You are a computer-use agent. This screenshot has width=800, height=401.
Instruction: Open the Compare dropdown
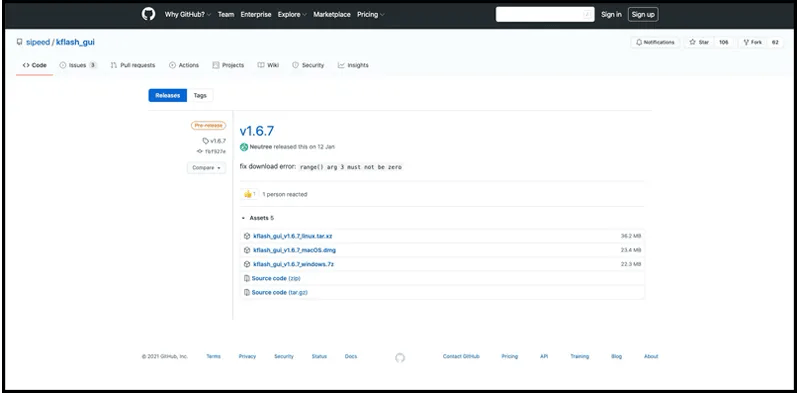pos(207,168)
